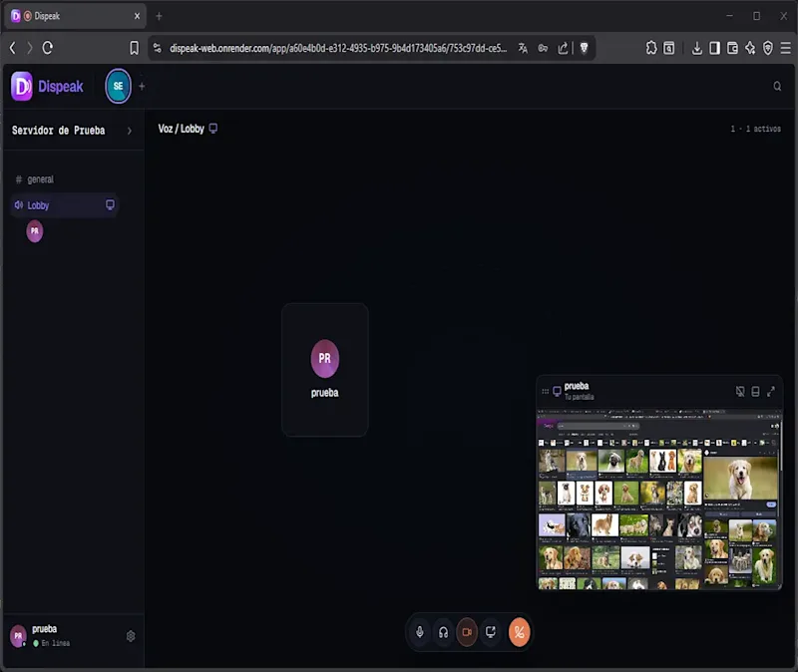The height and width of the screenshot is (672, 798).
Task: Open browser downloads
Action: 696,48
